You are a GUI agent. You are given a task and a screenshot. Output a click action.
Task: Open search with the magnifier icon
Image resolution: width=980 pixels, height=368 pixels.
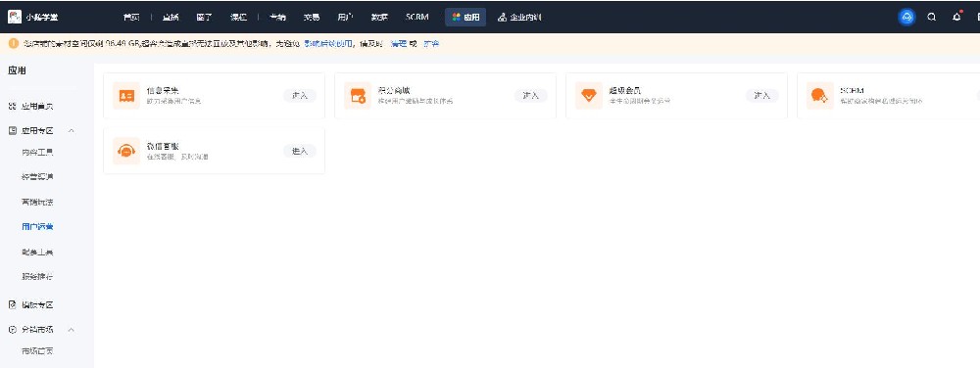click(931, 18)
